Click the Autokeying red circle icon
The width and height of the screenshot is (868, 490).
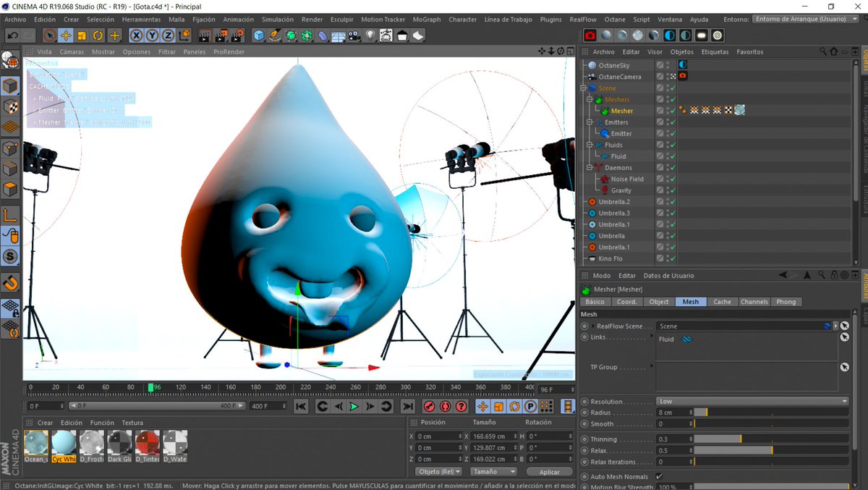[445, 407]
